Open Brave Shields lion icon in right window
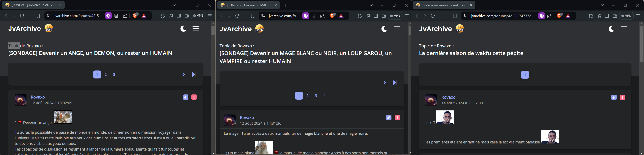Screen dimensions: 644x155 click(x=559, y=16)
